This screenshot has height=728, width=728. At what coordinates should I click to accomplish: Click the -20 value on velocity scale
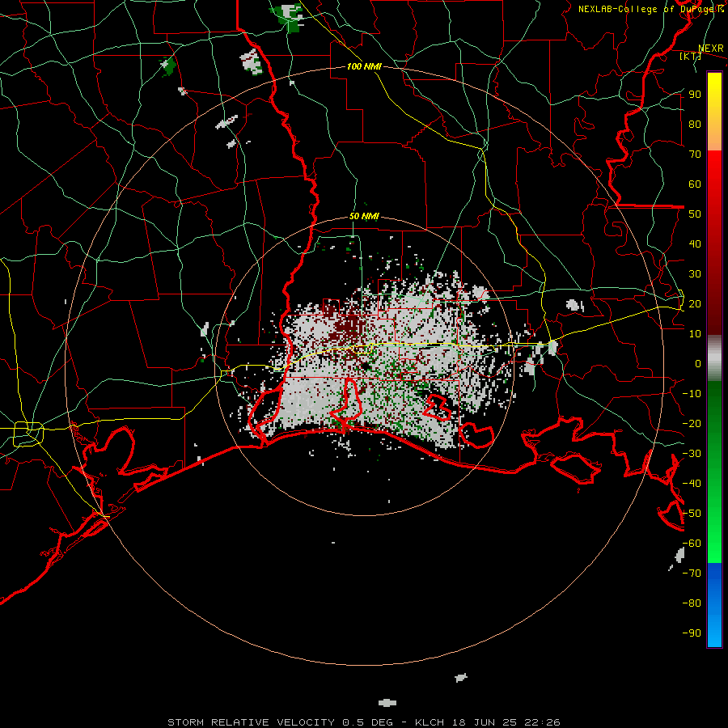692,424
